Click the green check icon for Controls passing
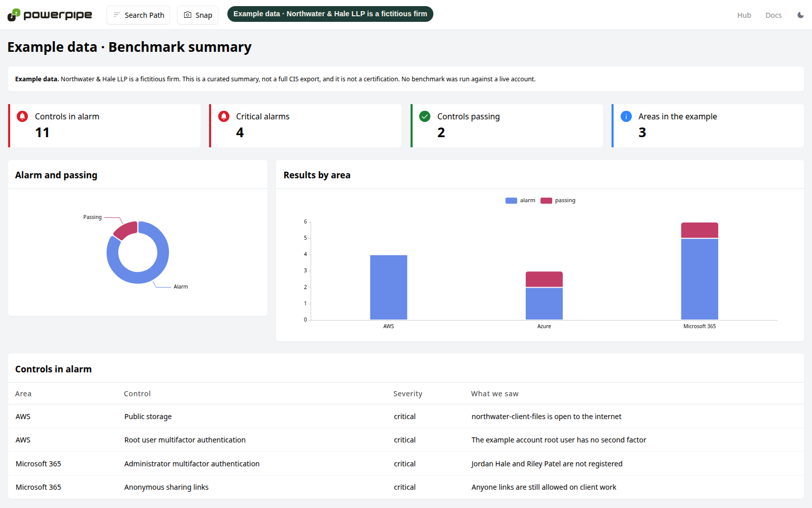The image size is (812, 508). (x=425, y=116)
